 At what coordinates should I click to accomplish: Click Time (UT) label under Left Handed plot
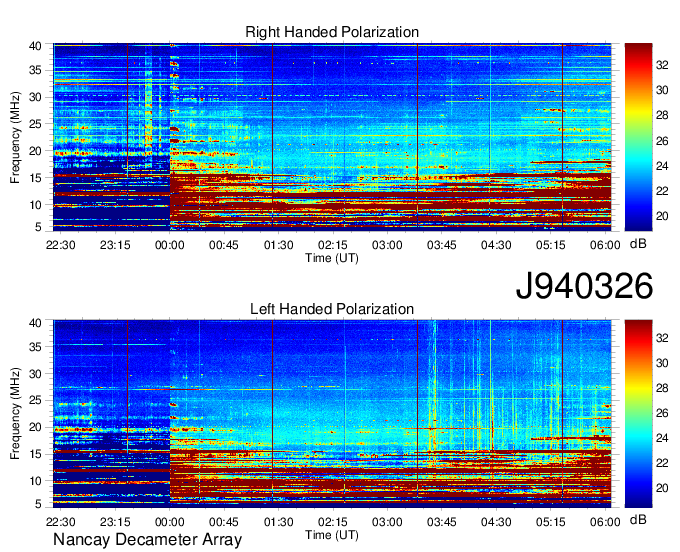[332, 535]
